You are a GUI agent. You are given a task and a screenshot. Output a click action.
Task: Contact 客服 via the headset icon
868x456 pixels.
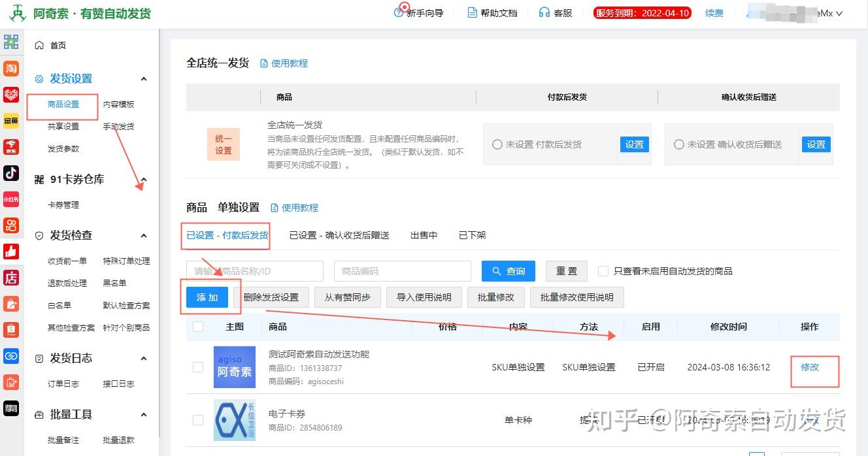pyautogui.click(x=556, y=12)
